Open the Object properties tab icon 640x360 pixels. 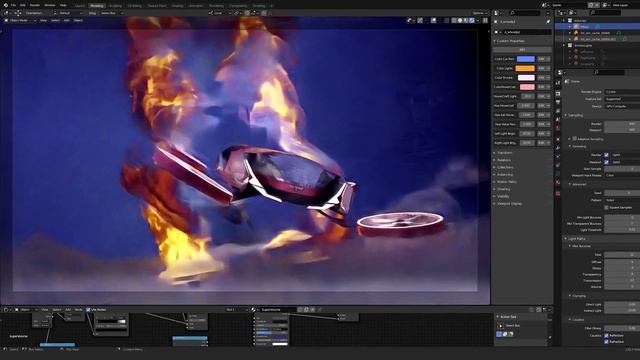point(558,139)
